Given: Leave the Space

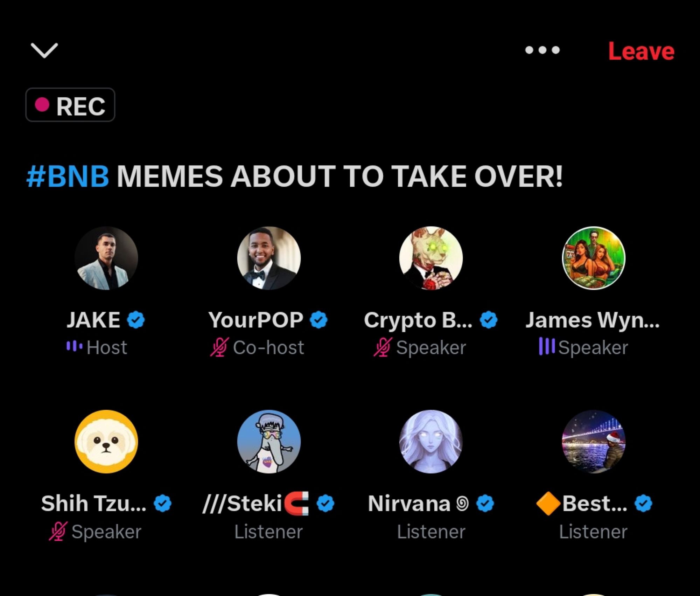Looking at the screenshot, I should (641, 51).
